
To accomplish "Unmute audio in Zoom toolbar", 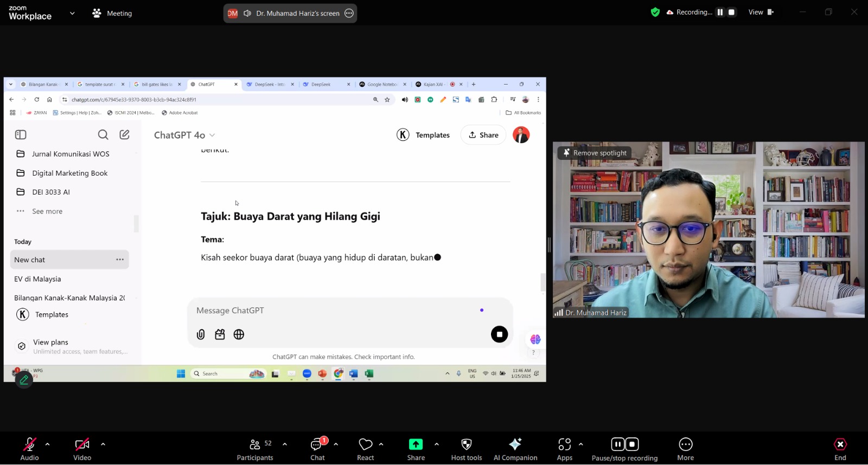I will [29, 449].
